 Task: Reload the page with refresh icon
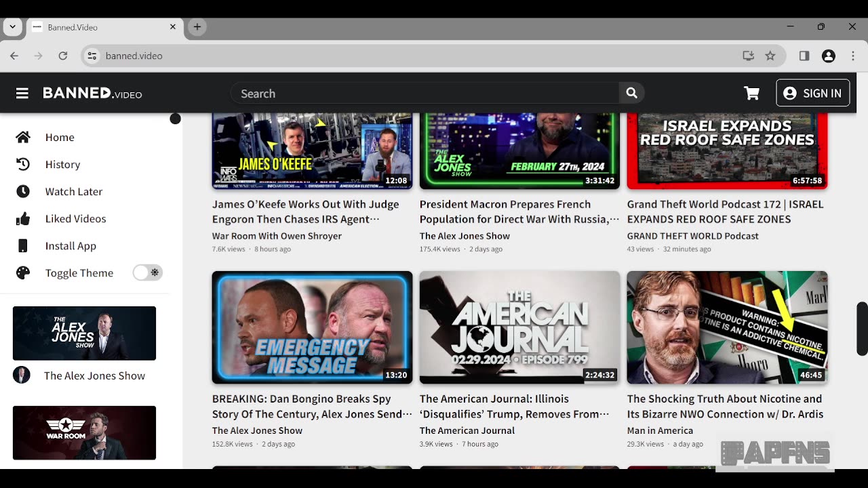pyautogui.click(x=63, y=56)
